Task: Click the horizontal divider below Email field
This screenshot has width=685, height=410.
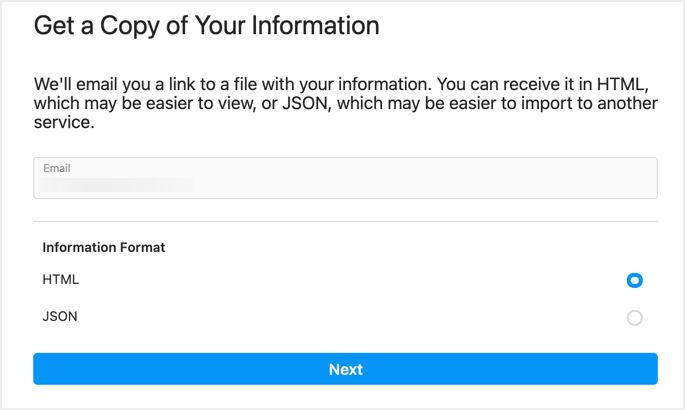Action: coord(345,221)
